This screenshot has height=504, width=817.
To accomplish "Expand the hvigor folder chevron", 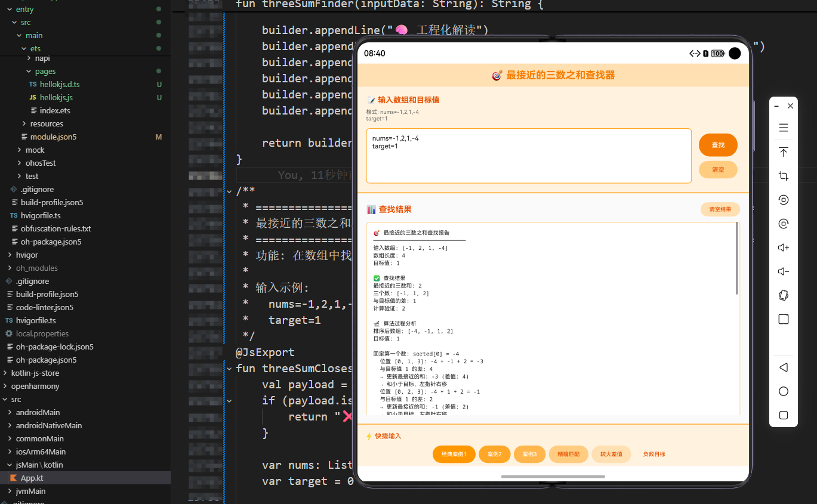I will pyautogui.click(x=10, y=255).
